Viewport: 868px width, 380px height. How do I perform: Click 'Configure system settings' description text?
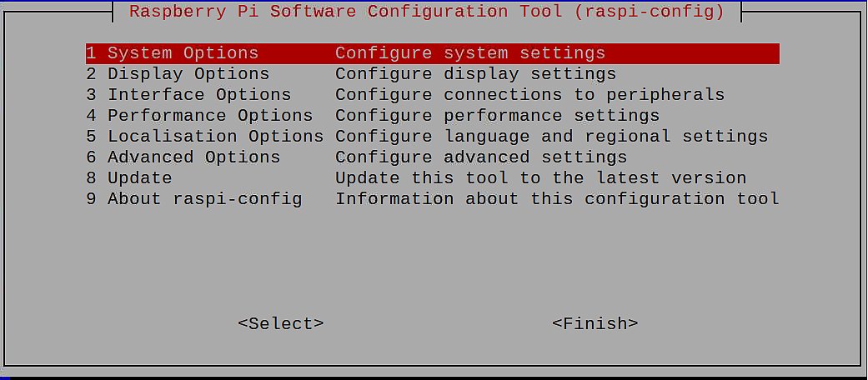[x=470, y=53]
